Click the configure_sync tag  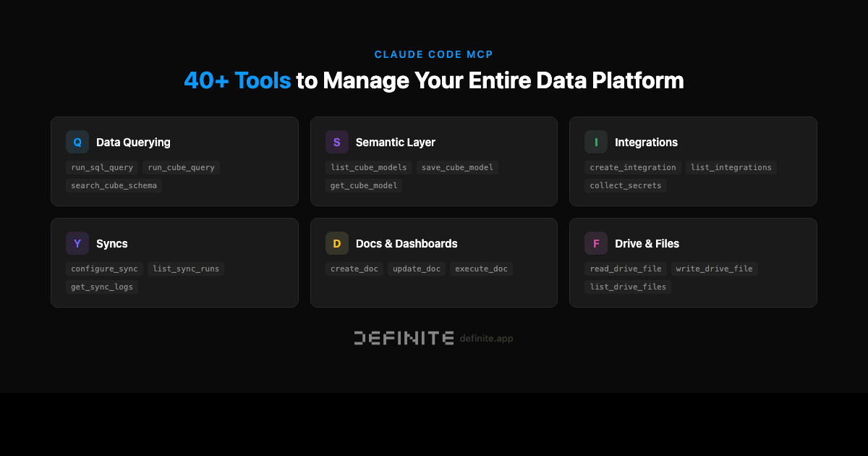(104, 269)
